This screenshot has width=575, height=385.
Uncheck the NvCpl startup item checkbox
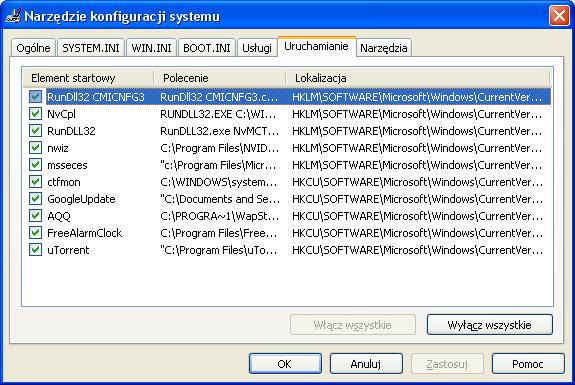click(35, 114)
